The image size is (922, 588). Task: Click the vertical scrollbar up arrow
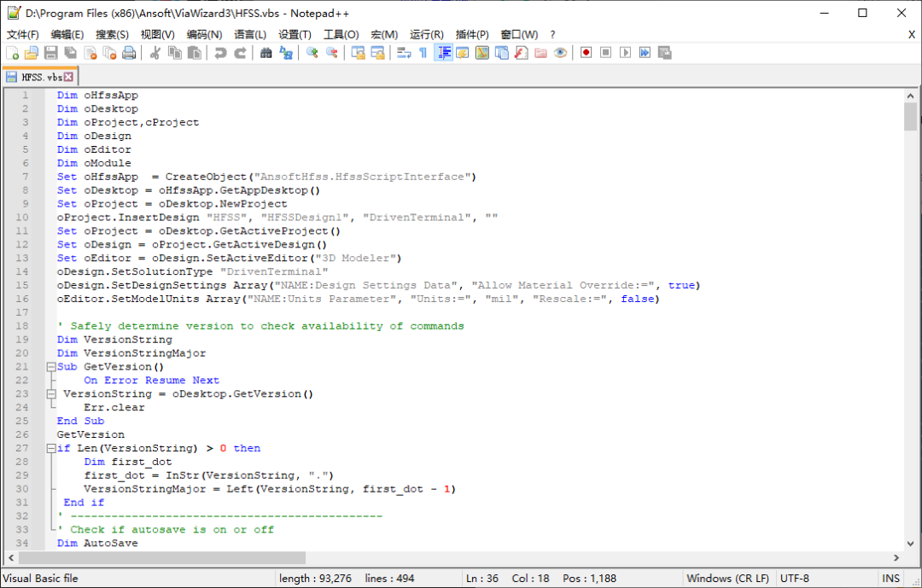[x=910, y=96]
